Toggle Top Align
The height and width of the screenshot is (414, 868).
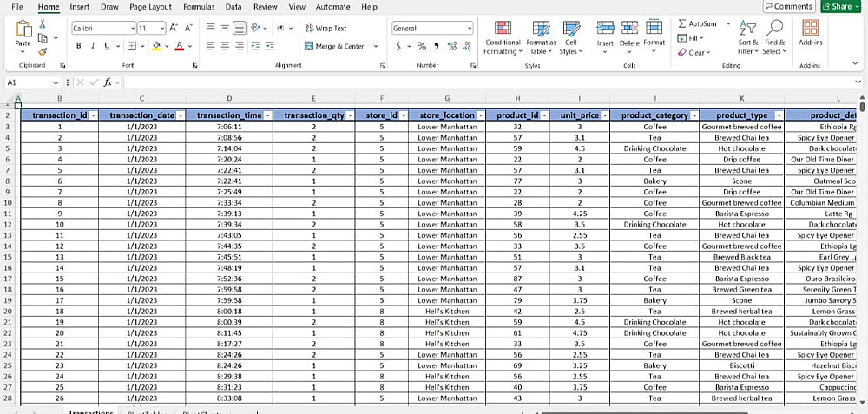210,28
